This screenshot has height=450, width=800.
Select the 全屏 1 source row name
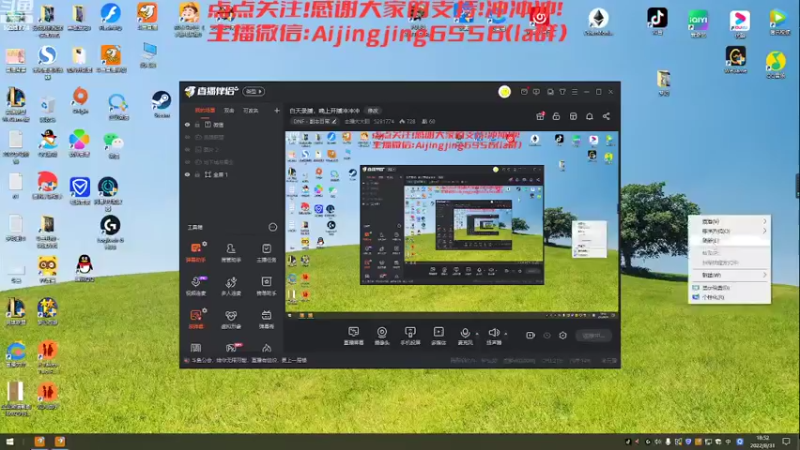[220, 174]
